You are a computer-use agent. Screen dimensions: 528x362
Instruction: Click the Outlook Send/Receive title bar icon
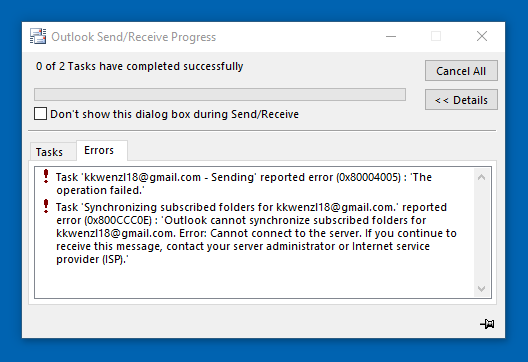38,36
